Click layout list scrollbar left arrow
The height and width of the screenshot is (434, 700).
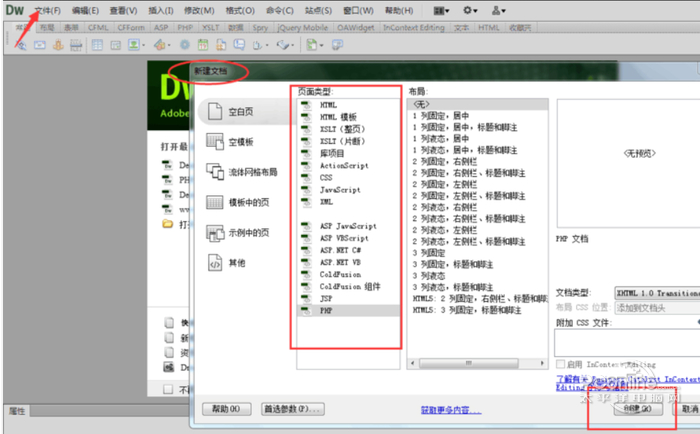click(x=412, y=363)
